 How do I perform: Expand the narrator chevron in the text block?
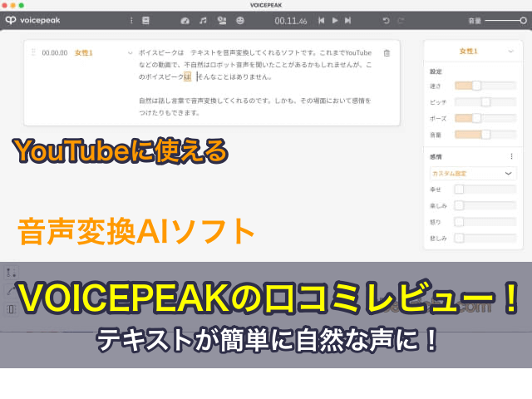pyautogui.click(x=130, y=53)
